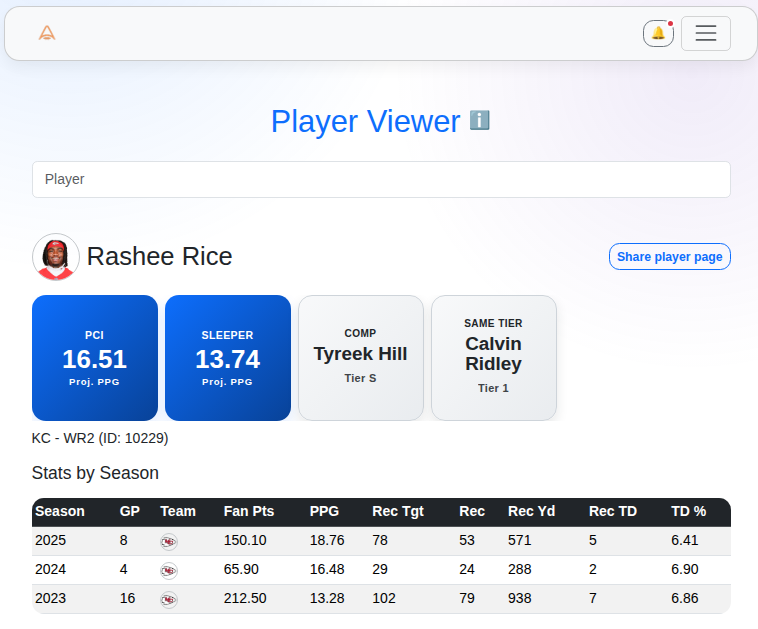Click the Chiefs logo in 2025 row
This screenshot has height=629, width=758.
[169, 541]
